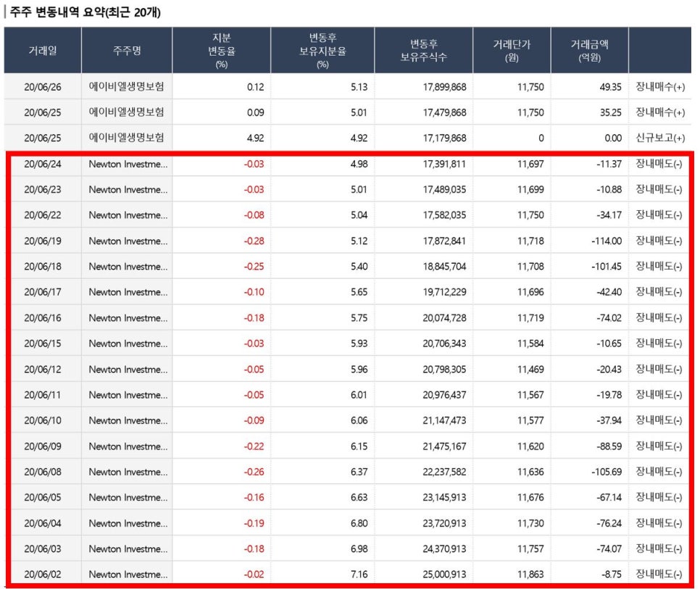The height and width of the screenshot is (589, 700).
Task: Select share count "18,845,704"
Action: click(445, 267)
